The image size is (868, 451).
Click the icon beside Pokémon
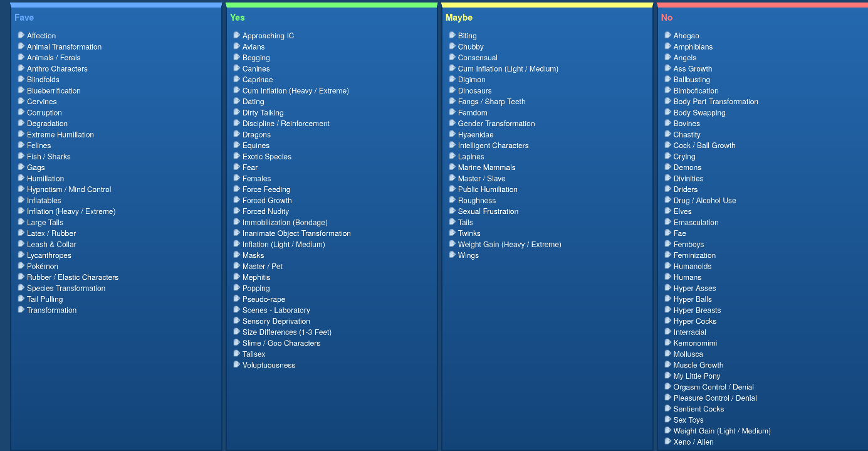[21, 266]
